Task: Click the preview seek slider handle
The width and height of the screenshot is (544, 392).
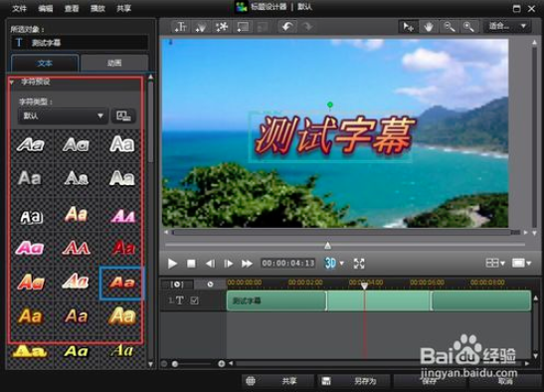Action: [327, 246]
